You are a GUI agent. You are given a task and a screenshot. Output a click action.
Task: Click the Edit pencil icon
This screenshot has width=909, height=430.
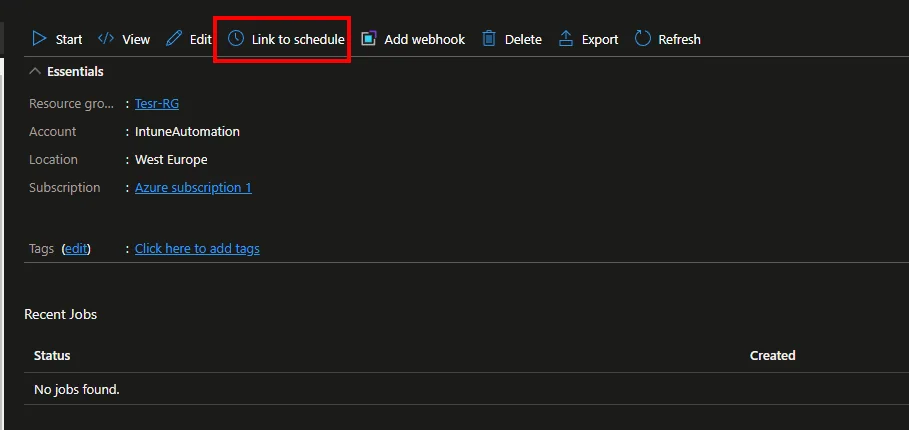(173, 39)
